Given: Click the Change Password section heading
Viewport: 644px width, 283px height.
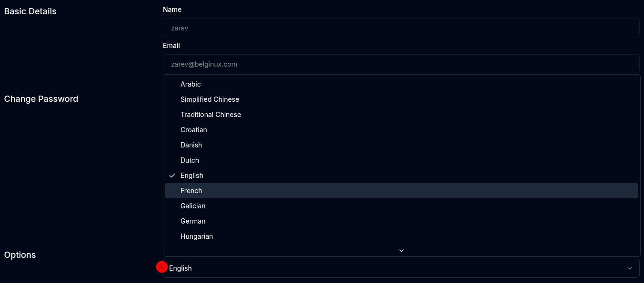Looking at the screenshot, I should click(41, 99).
